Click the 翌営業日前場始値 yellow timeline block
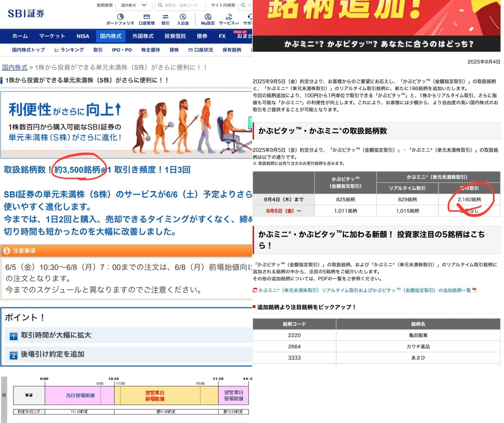Viewport: 504px width, 423px height. pos(166,395)
